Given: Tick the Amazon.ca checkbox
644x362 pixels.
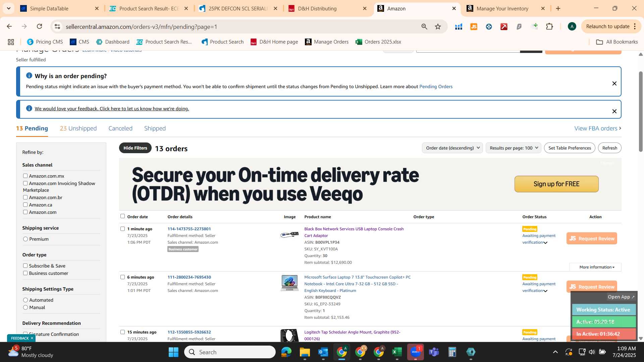Looking at the screenshot, I should 25,205.
